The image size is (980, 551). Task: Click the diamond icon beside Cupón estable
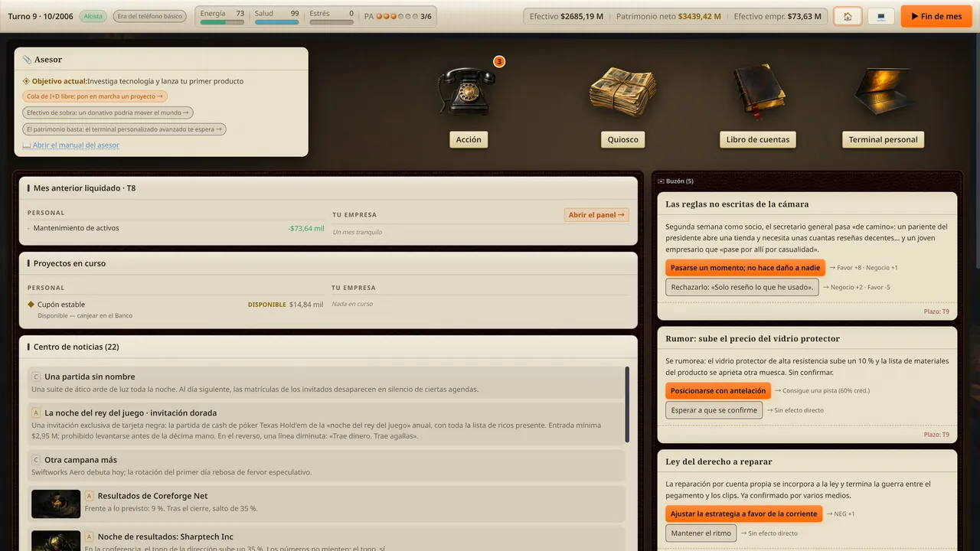(x=31, y=305)
